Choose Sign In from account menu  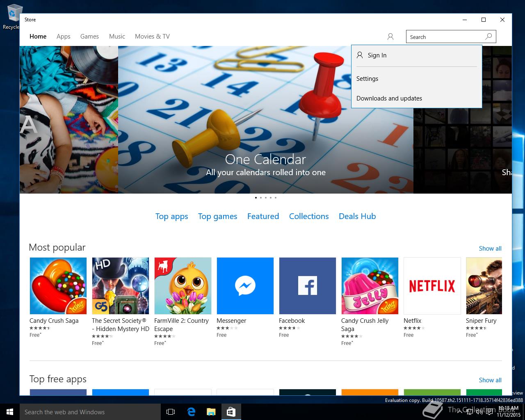(416, 55)
